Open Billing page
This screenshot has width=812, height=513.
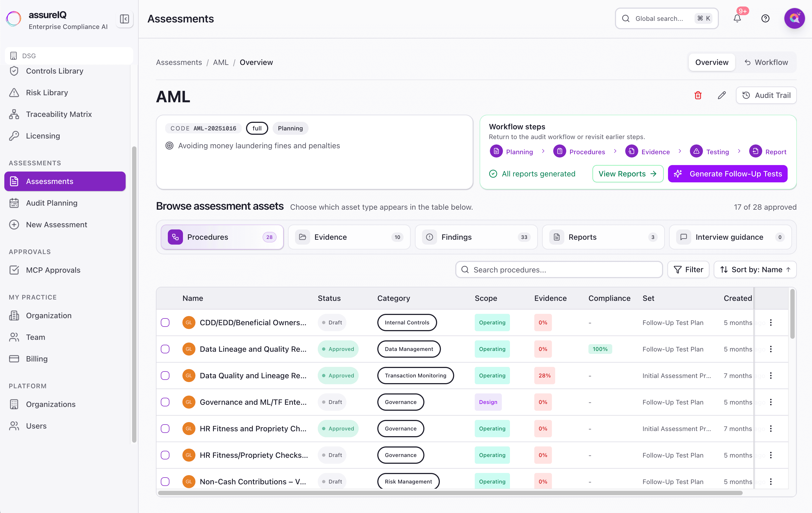pos(65,359)
